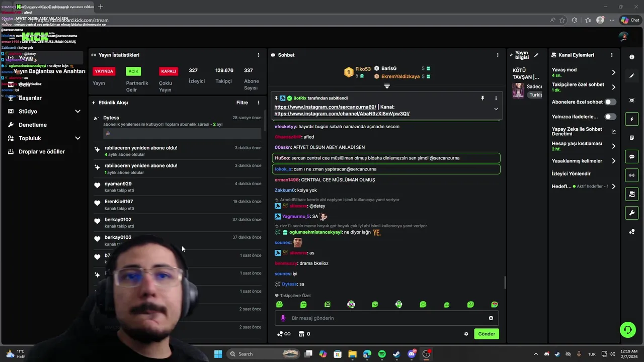This screenshot has width=644, height=362.
Task: Toggle the chat bubble icon in right rail
Action: point(632,156)
